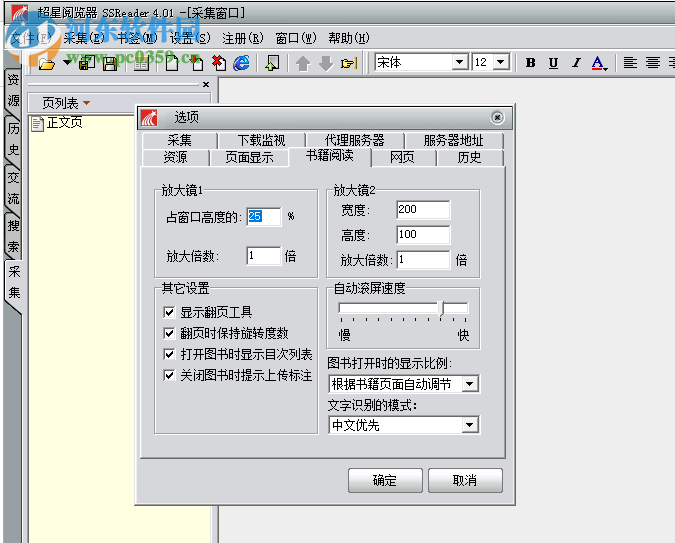Click the font color A icon

[x=599, y=63]
